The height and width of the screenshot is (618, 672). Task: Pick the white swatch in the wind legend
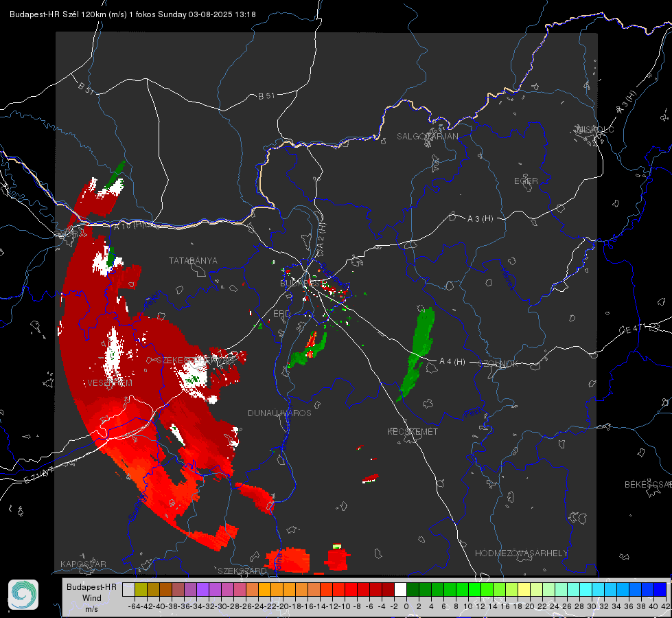[400, 590]
